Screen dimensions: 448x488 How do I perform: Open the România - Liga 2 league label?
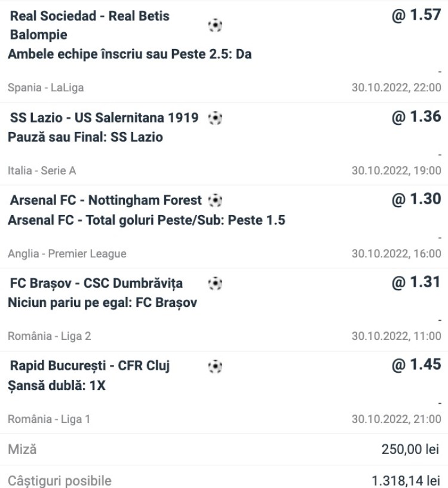(50, 336)
